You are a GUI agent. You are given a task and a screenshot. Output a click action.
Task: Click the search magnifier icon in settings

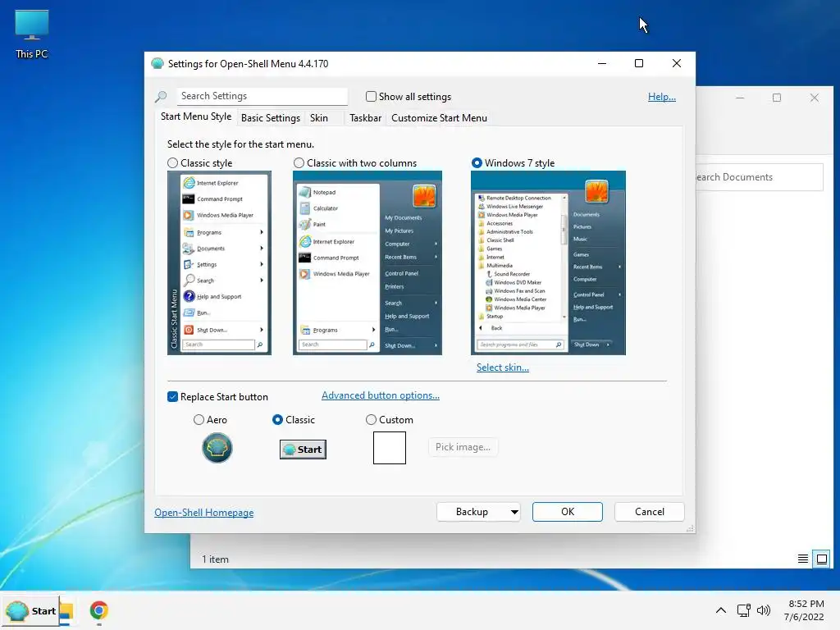coord(161,97)
